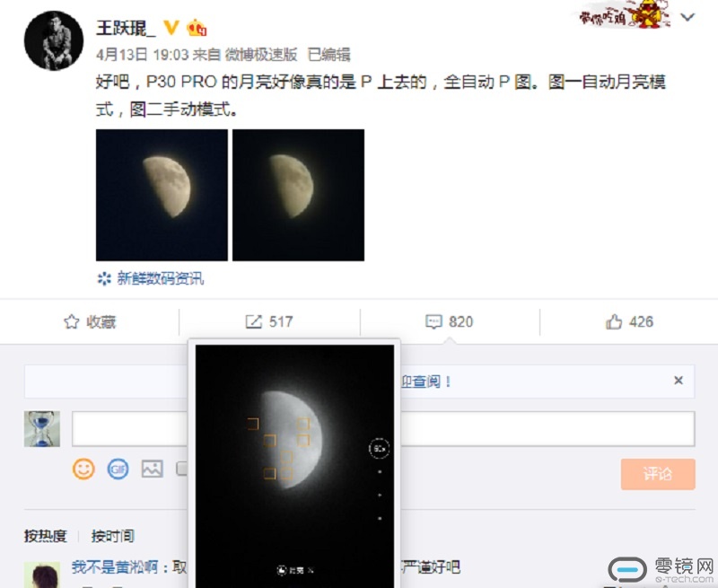Open the 我不是黄淞啊 commenter profile link

click(116, 567)
